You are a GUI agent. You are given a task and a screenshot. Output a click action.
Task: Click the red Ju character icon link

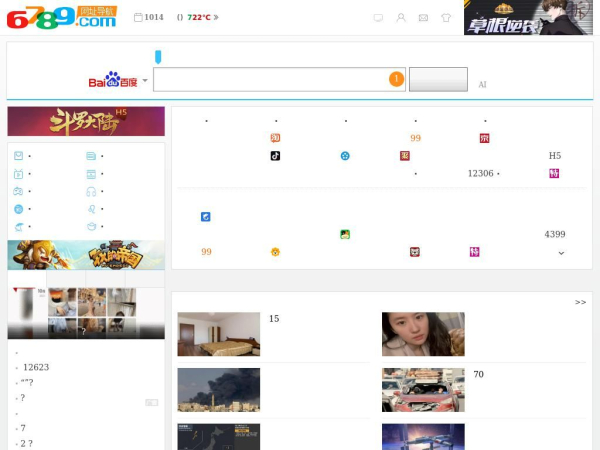(404, 156)
